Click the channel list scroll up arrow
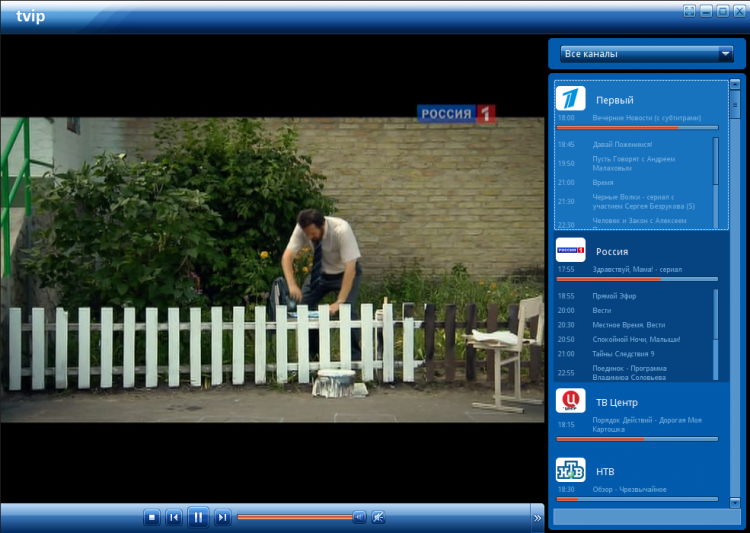Viewport: 750px width, 533px height. [x=735, y=84]
